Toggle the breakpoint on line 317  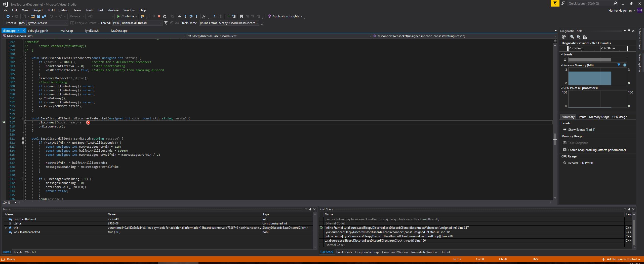click(4, 122)
